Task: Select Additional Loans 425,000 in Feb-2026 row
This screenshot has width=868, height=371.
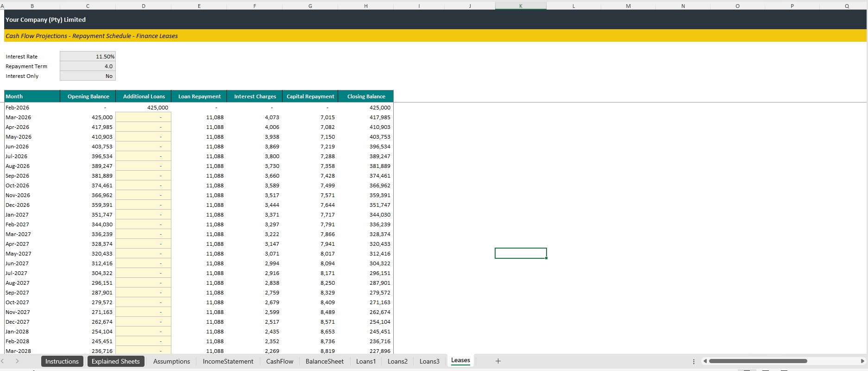Action: click(x=143, y=108)
